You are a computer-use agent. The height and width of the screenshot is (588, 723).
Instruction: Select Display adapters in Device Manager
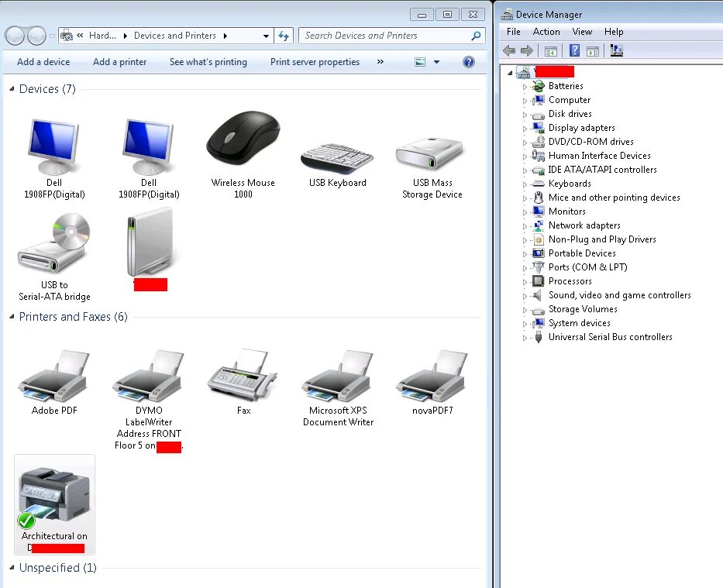point(581,128)
